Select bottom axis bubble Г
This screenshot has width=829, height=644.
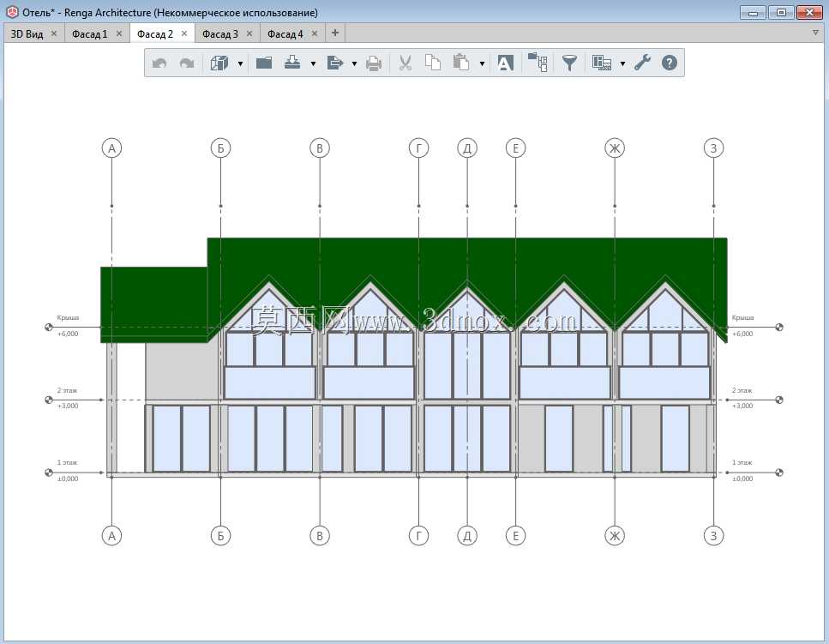point(418,536)
